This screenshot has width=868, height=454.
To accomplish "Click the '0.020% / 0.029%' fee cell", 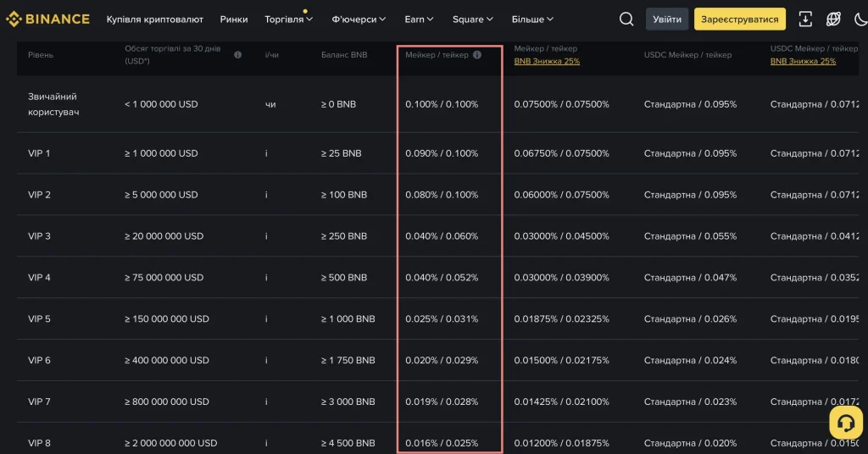I will [x=442, y=360].
